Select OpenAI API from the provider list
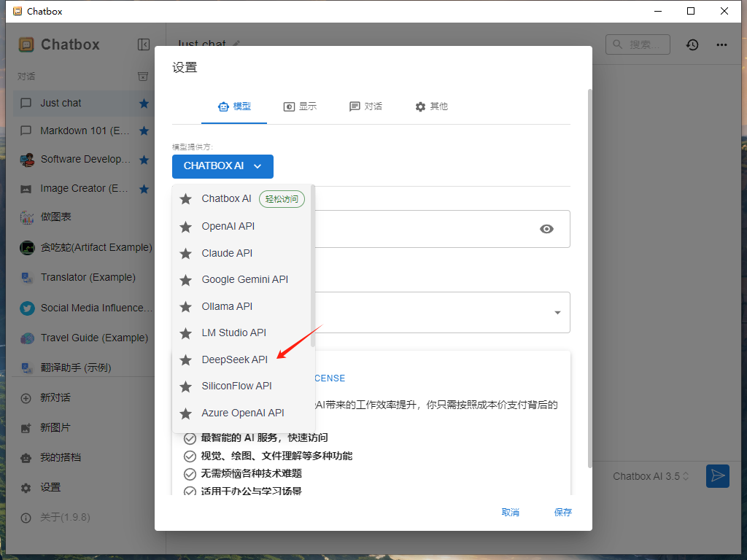 click(x=241, y=227)
